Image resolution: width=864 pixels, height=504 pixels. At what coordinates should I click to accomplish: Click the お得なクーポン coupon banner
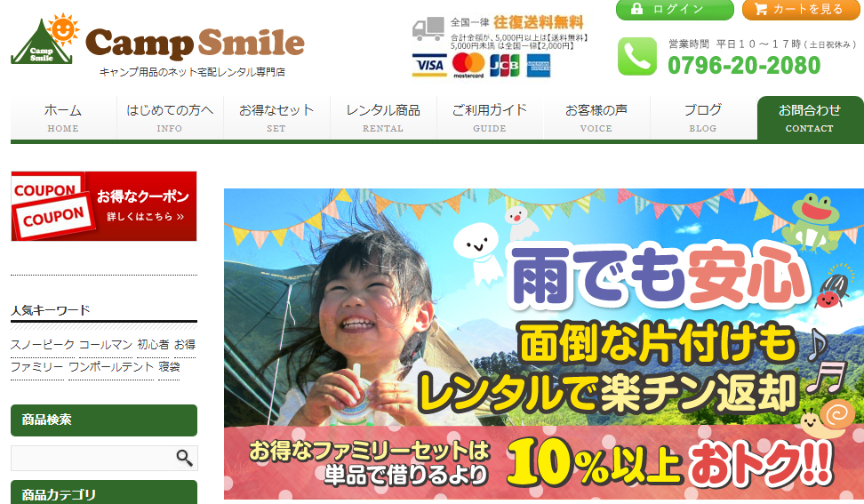(104, 206)
